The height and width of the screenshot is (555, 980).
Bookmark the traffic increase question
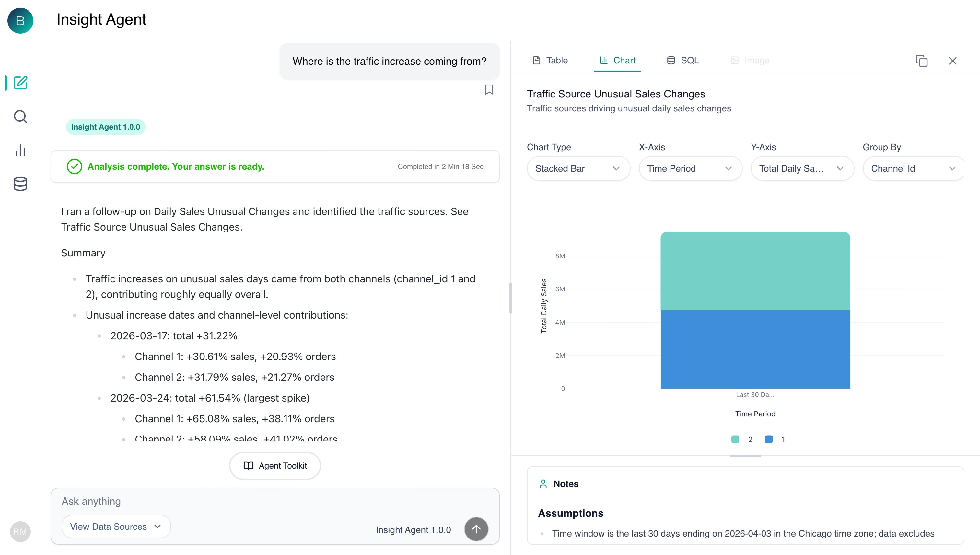click(x=489, y=90)
